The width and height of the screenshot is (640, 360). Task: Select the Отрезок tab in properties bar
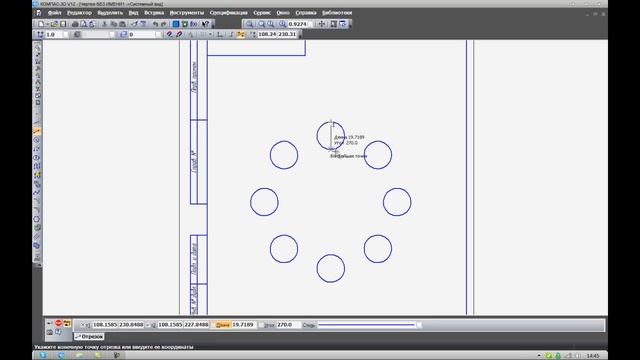pos(89,336)
